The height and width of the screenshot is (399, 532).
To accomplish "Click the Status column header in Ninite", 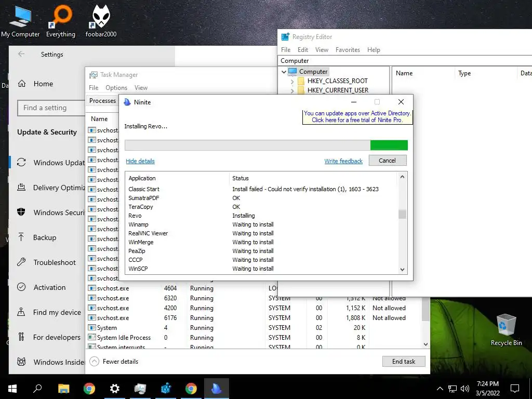I will pyautogui.click(x=312, y=178).
